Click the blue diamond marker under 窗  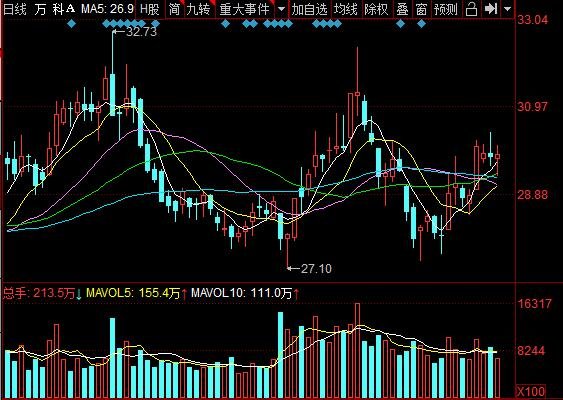pos(422,24)
